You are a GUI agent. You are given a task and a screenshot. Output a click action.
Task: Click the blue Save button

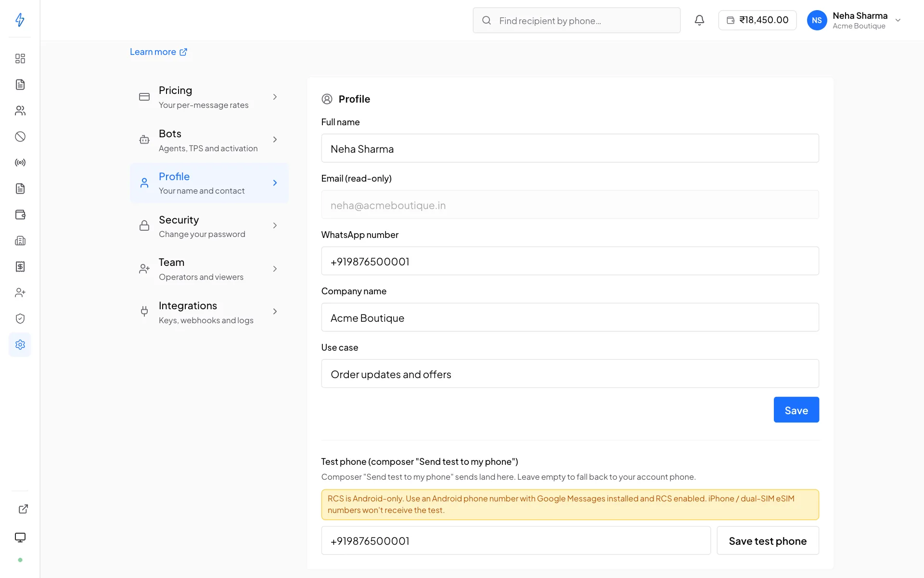[x=796, y=410]
